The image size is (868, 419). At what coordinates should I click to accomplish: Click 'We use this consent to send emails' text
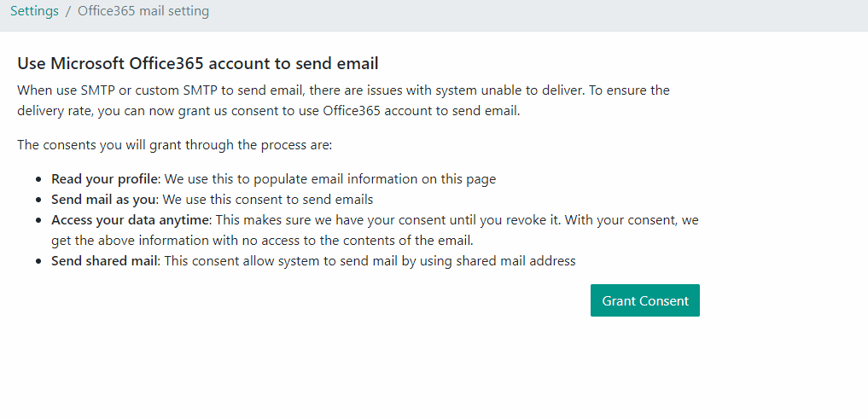pyautogui.click(x=269, y=200)
